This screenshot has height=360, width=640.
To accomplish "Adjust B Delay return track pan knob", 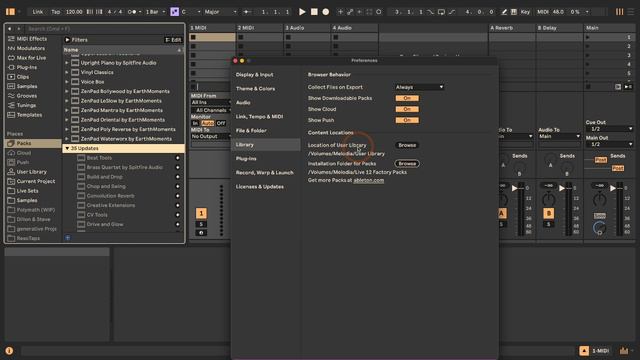I will 549,200.
